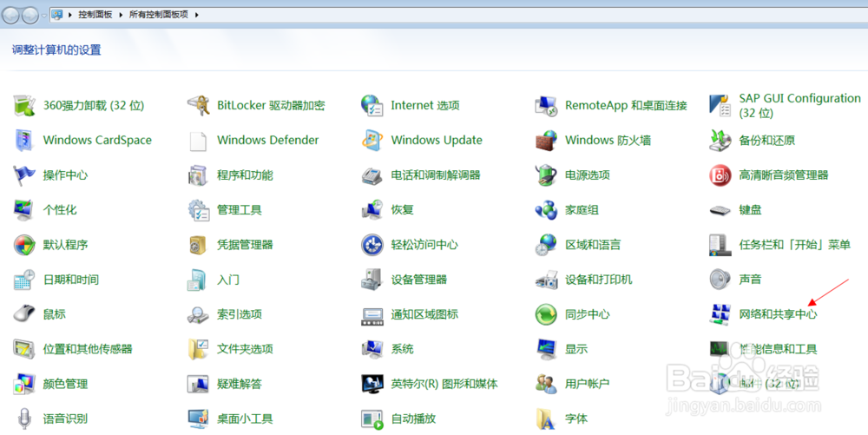Click the 位置和其他传感器 link

point(88,349)
